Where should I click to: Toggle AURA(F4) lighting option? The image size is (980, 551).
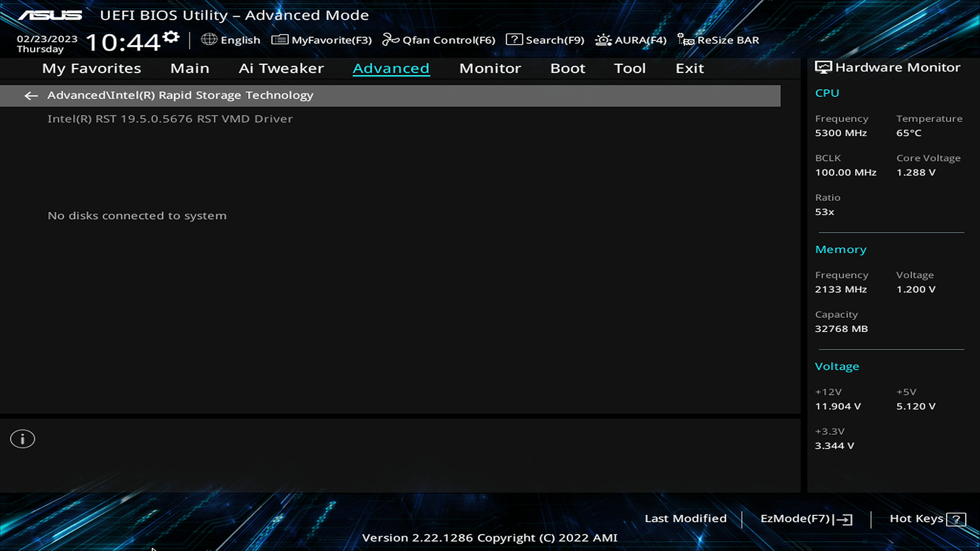click(641, 40)
